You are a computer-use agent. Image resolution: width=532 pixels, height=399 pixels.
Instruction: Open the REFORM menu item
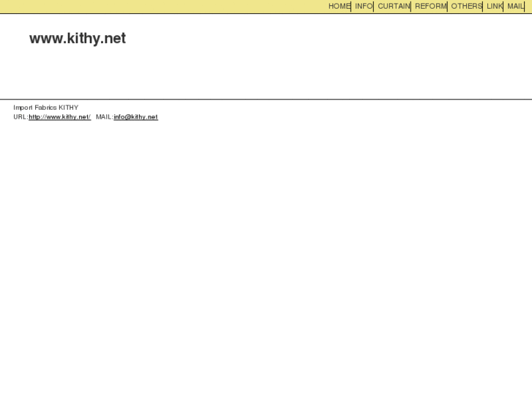431,6
